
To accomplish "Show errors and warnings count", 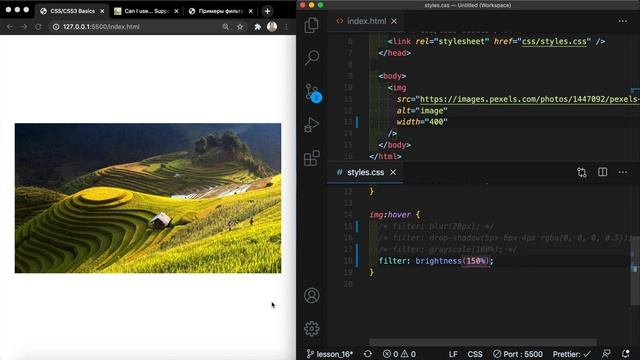I will click(x=399, y=354).
